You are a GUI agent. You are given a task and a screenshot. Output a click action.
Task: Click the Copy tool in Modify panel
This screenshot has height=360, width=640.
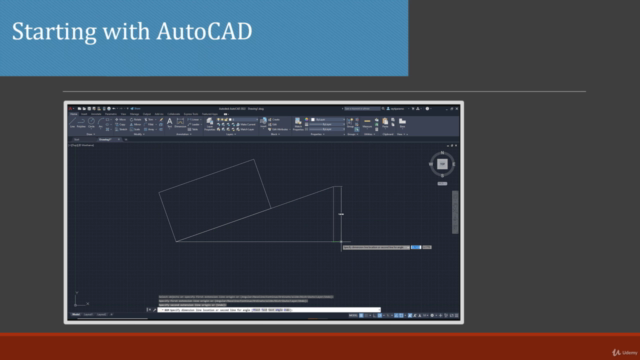click(x=120, y=124)
